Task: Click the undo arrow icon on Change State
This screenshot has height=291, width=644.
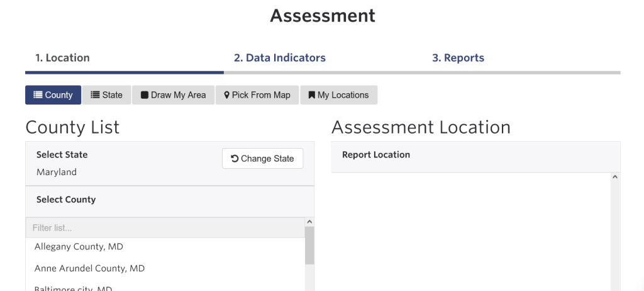Action: point(235,159)
